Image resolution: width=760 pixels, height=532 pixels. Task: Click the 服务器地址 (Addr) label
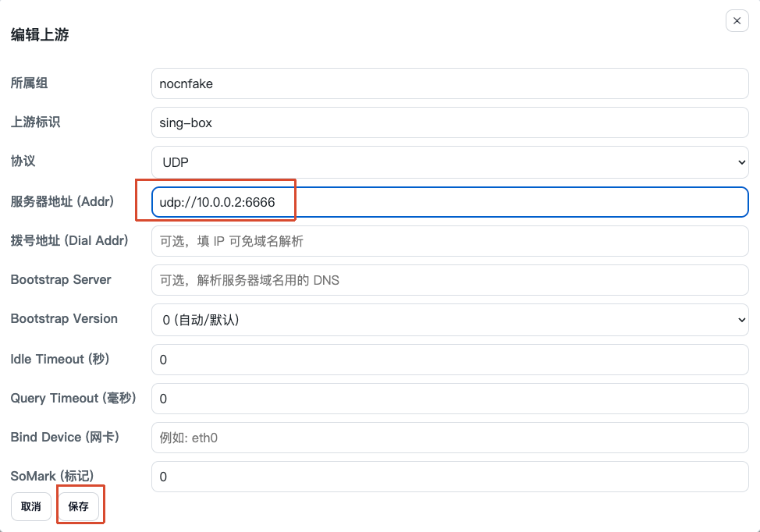[62, 201]
